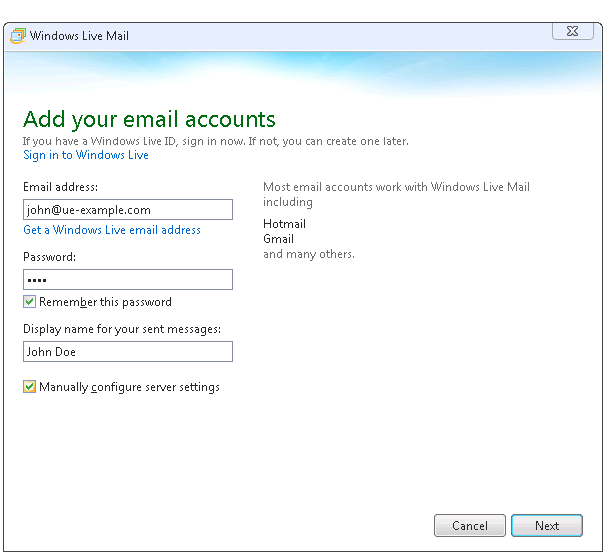
Task: Click the 'Remember this password' label text
Action: pyautogui.click(x=105, y=302)
